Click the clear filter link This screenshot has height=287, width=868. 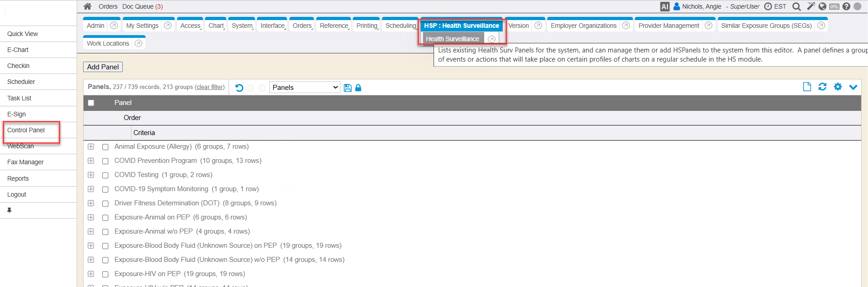209,87
